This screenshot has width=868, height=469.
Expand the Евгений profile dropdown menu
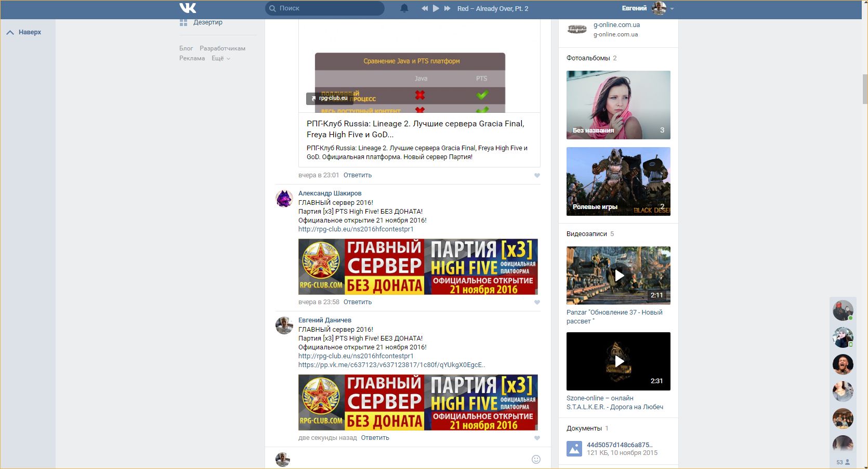point(672,8)
